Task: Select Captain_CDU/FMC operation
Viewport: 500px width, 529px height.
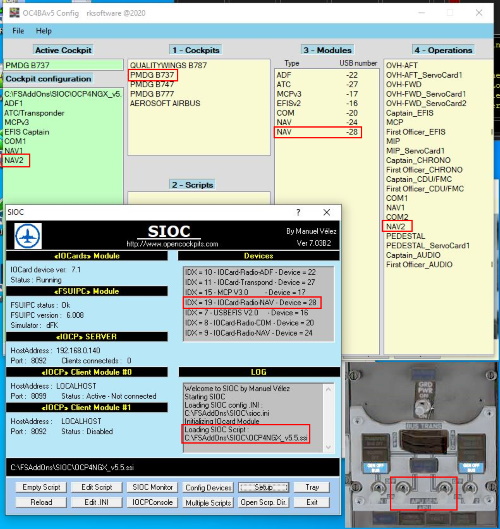Action: (419, 179)
